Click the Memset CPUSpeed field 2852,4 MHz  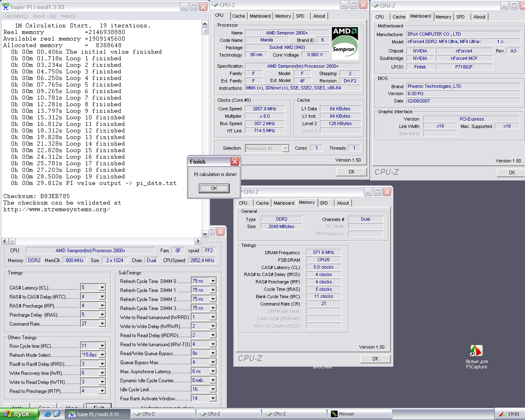(x=202, y=260)
